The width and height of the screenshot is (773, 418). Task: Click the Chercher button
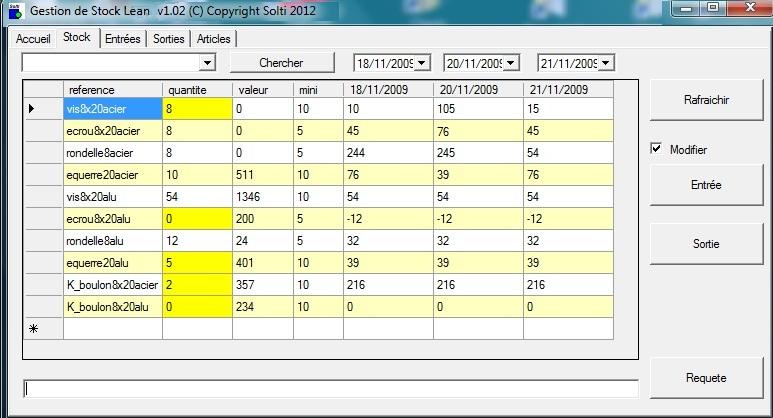tap(281, 63)
